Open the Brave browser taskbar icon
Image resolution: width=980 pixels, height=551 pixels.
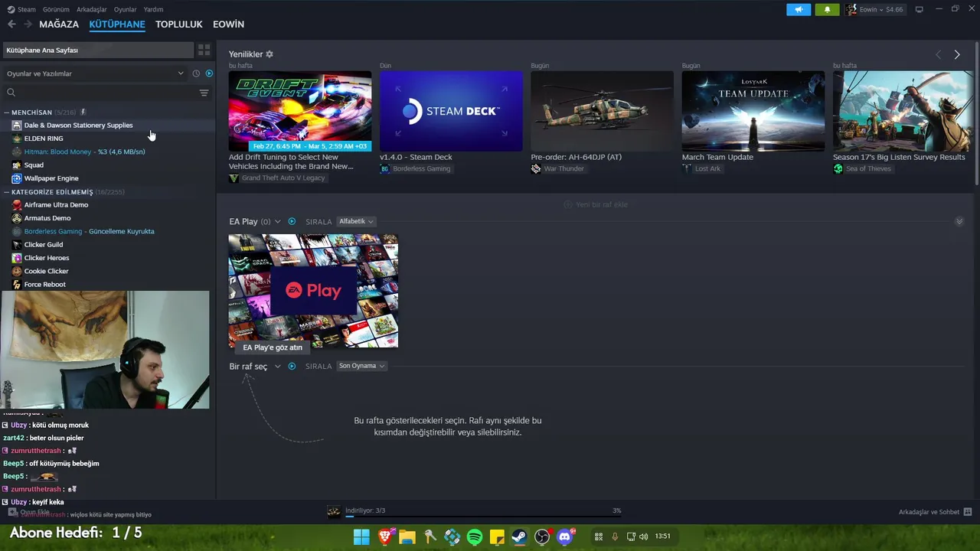pos(384,536)
